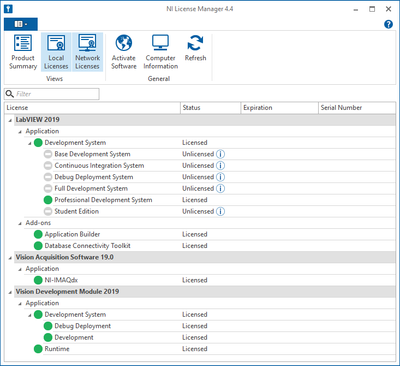Click the NI License Manager title bar icon
This screenshot has width=400, height=366.
[x=8, y=9]
